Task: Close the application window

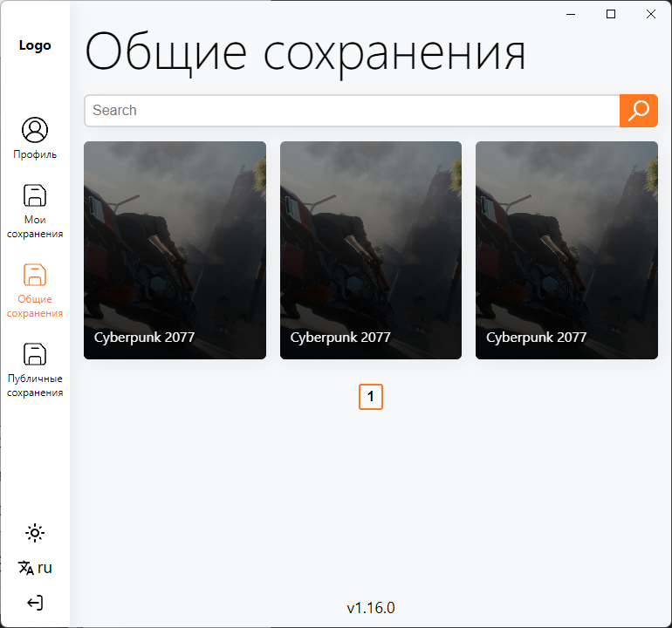Action: pyautogui.click(x=650, y=14)
